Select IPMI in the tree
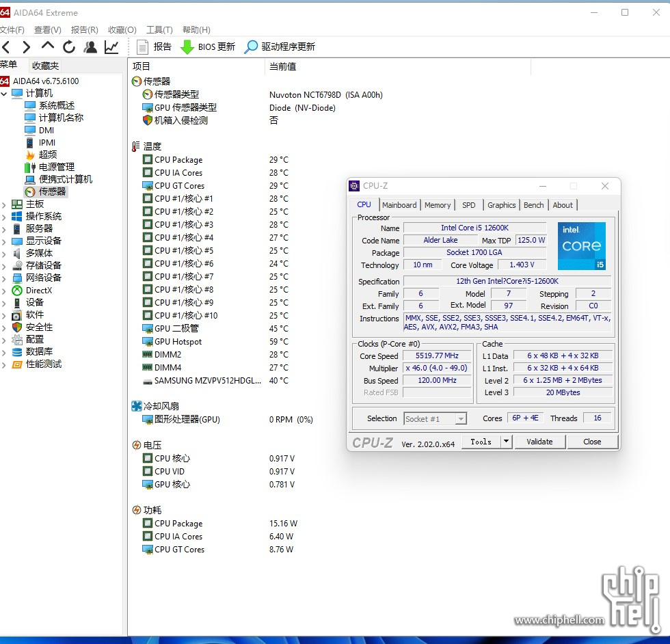The width and height of the screenshot is (670, 644). click(x=47, y=143)
